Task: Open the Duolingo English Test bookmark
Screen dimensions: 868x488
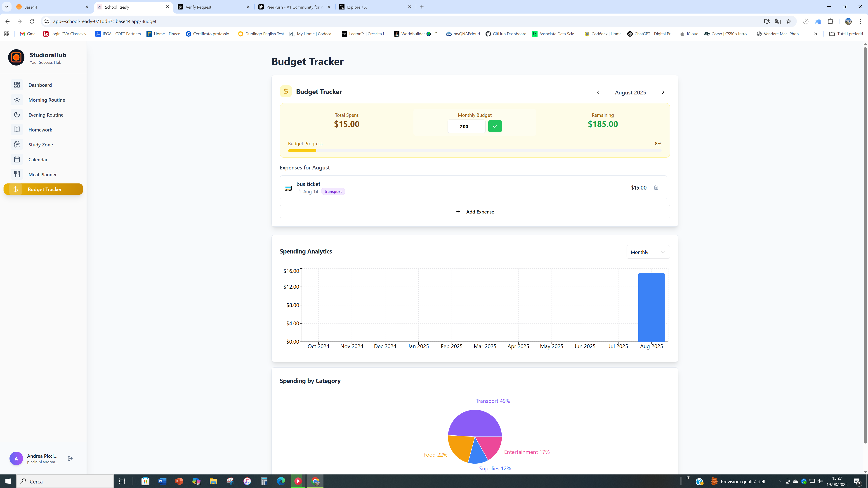Action: 261,34
